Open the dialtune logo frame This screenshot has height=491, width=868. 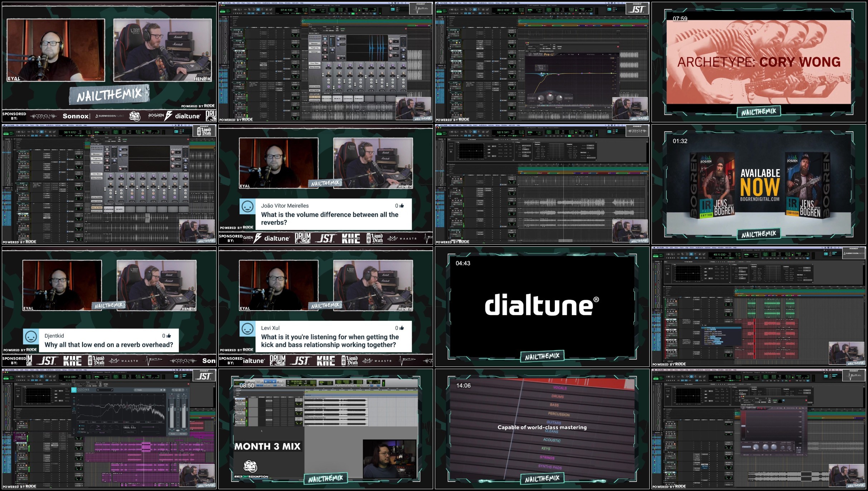pos(542,306)
